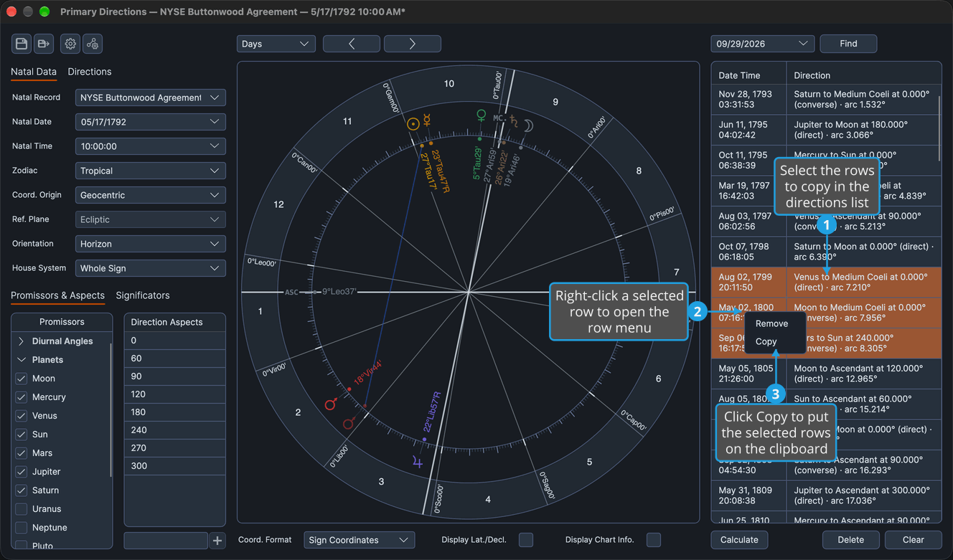
Task: Click the Delete button
Action: pyautogui.click(x=851, y=540)
